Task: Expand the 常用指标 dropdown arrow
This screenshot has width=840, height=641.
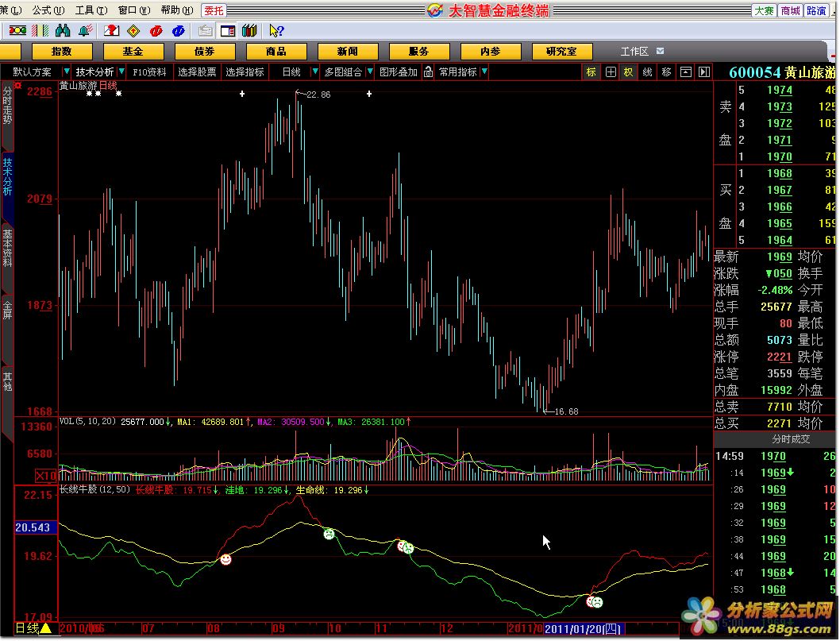Action: 484,71
